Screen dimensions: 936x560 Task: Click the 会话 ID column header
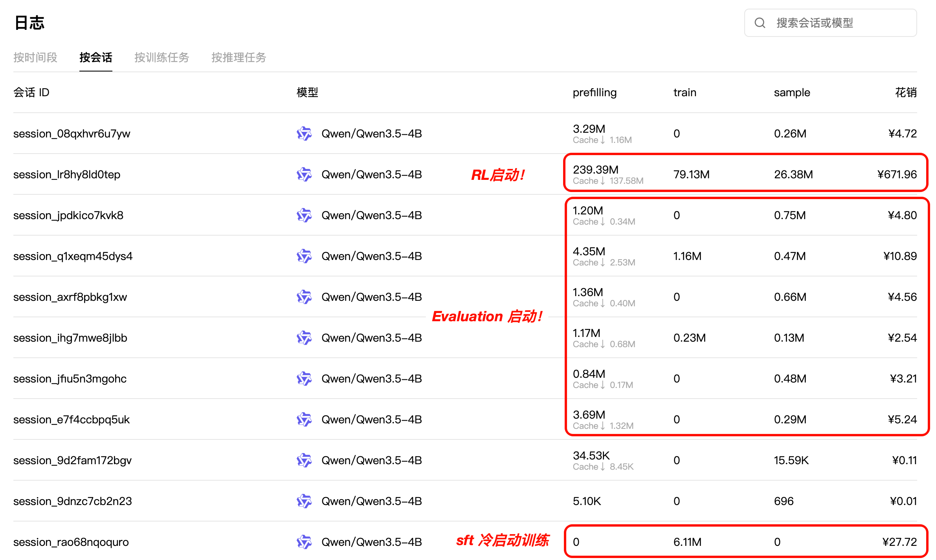tap(31, 92)
